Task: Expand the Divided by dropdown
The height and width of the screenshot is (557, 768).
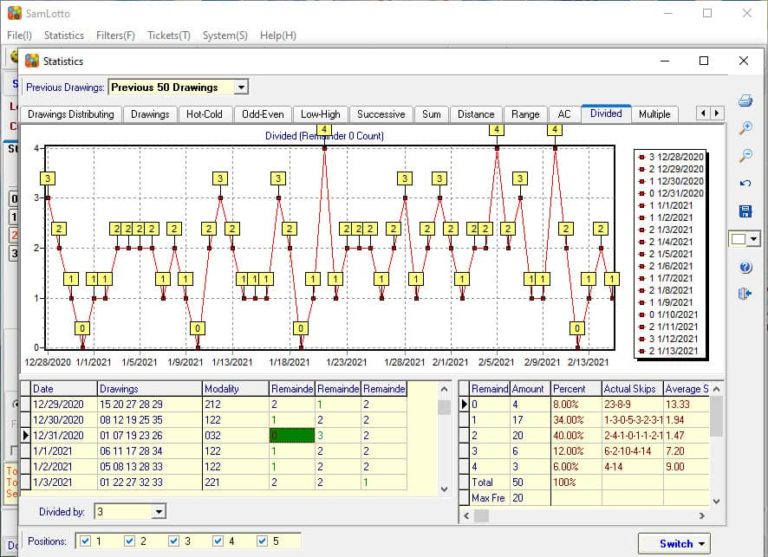Action: (x=158, y=512)
